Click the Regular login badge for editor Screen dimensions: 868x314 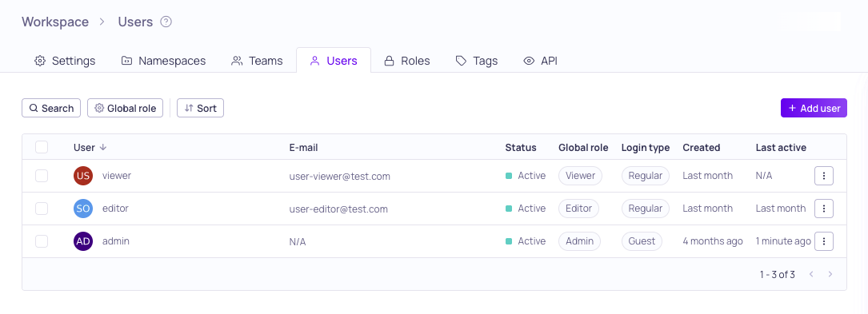pos(646,209)
